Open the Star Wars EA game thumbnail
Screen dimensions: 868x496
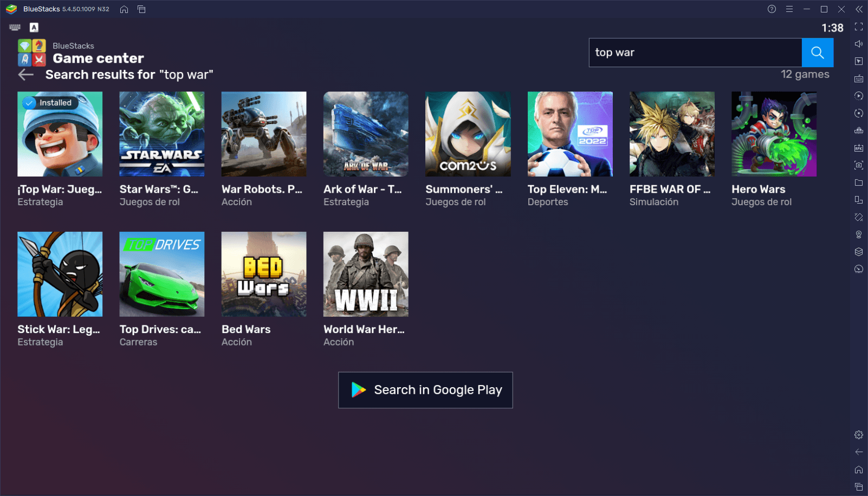point(162,134)
